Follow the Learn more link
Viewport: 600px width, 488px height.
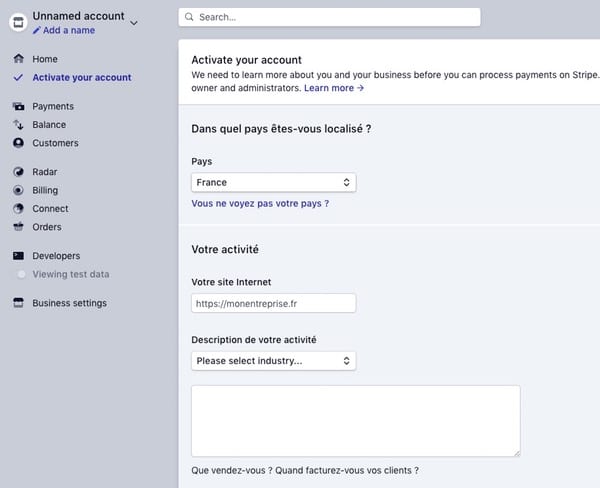tap(334, 88)
